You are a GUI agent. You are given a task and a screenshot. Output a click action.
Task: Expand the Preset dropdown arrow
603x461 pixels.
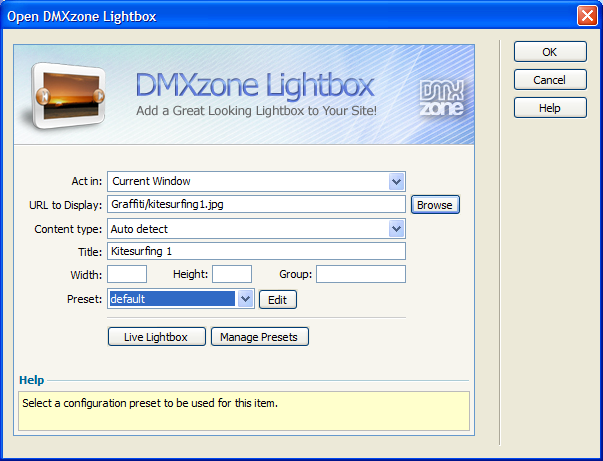[x=245, y=299]
